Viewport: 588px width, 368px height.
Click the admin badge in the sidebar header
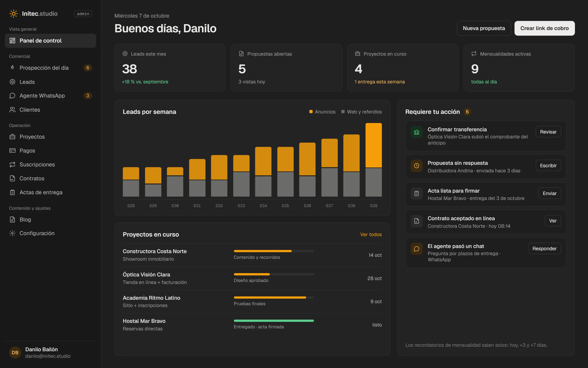pos(83,14)
